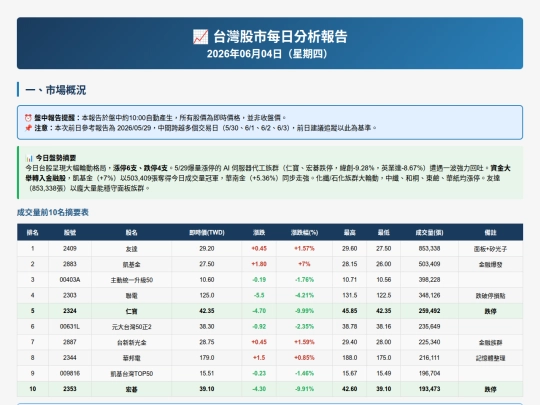
Task: Click stock name 華邦電
Action: click(x=132, y=358)
